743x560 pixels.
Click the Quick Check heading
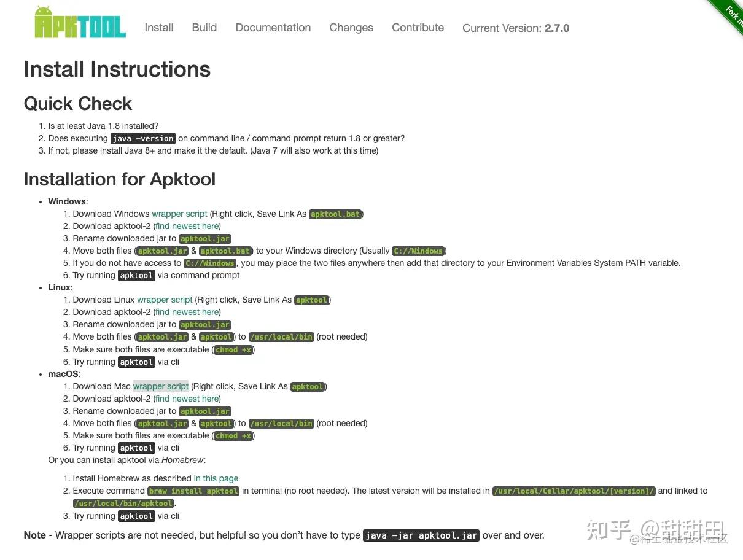tap(78, 104)
